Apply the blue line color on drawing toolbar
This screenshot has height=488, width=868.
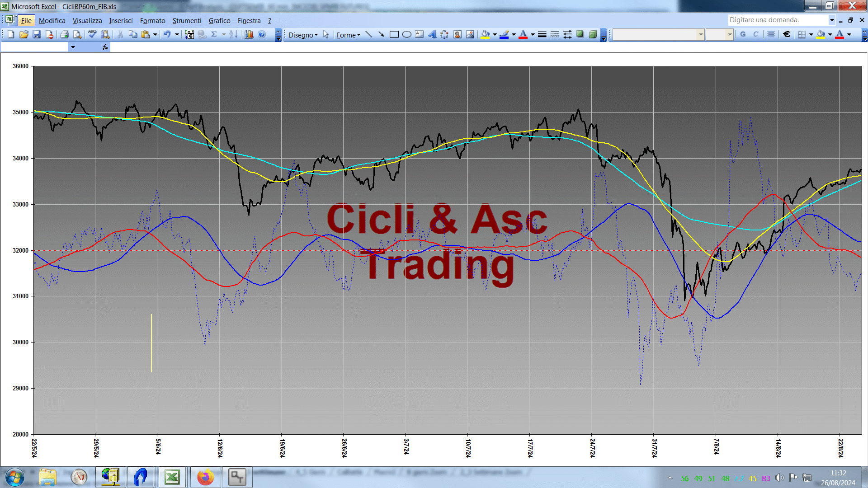[504, 34]
